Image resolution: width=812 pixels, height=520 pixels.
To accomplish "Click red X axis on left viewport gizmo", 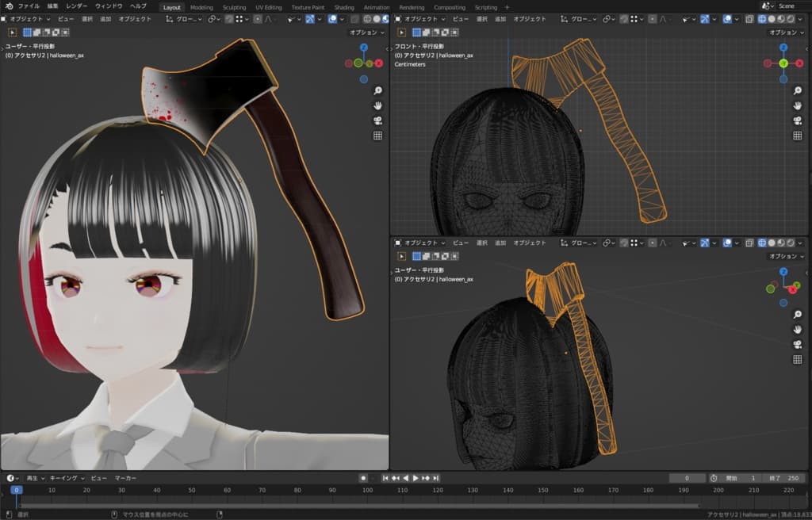I will tap(379, 63).
